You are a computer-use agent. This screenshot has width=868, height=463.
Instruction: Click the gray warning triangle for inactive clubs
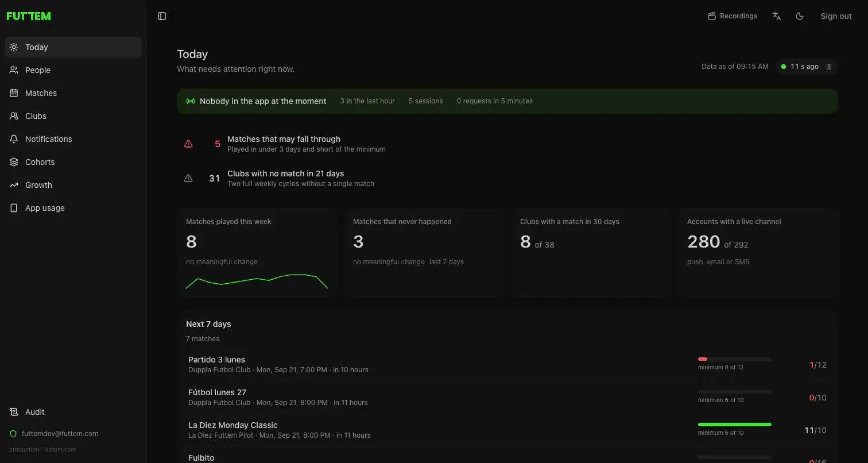pos(188,179)
